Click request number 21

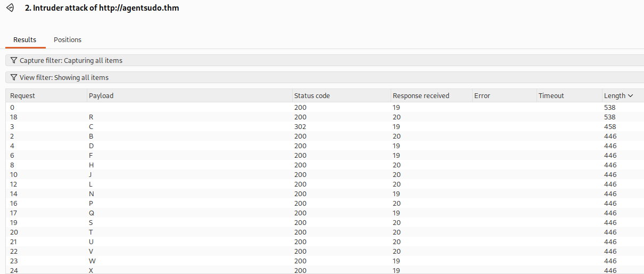[14, 241]
